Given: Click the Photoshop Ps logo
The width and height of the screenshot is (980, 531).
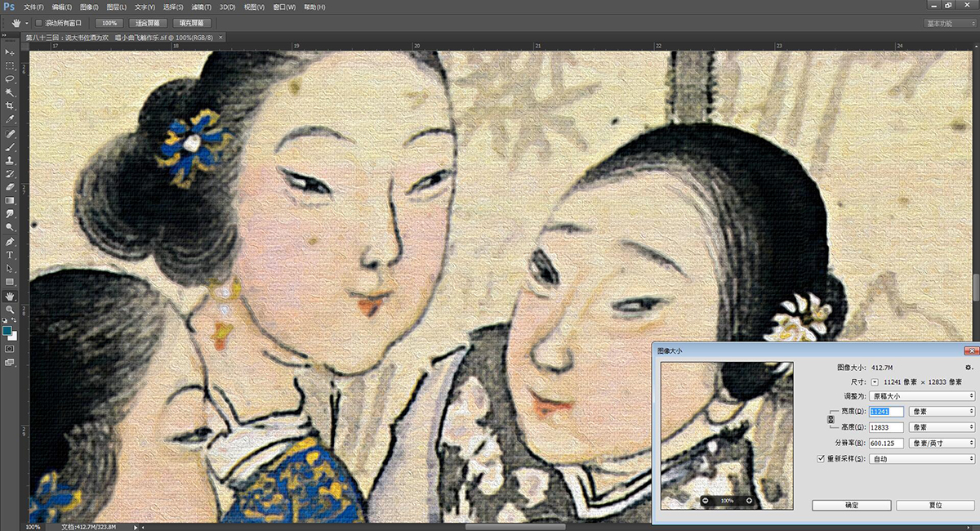Looking at the screenshot, I should point(9,7).
